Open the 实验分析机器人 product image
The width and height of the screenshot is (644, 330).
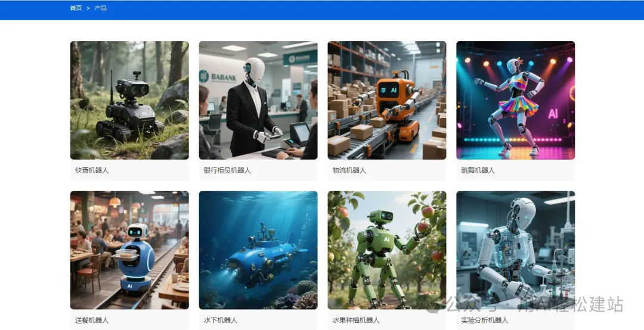(x=515, y=250)
